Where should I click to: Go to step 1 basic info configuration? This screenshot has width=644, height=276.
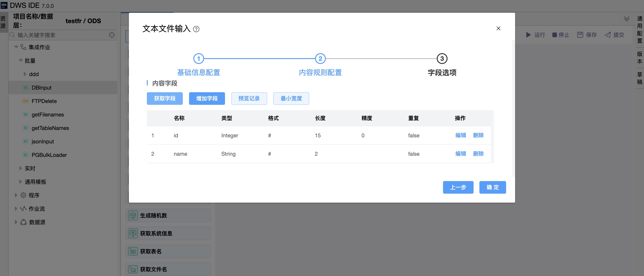198,59
